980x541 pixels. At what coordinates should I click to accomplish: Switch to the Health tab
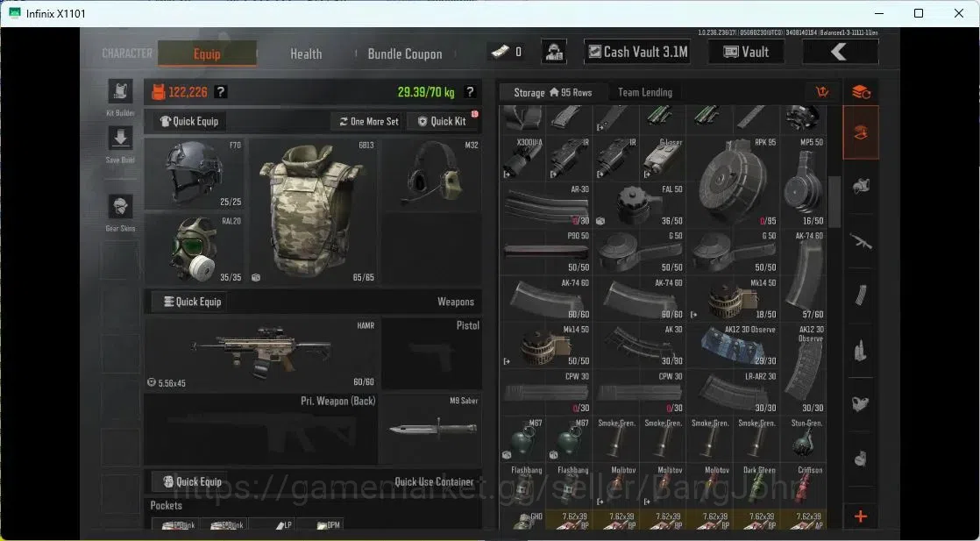click(x=306, y=53)
